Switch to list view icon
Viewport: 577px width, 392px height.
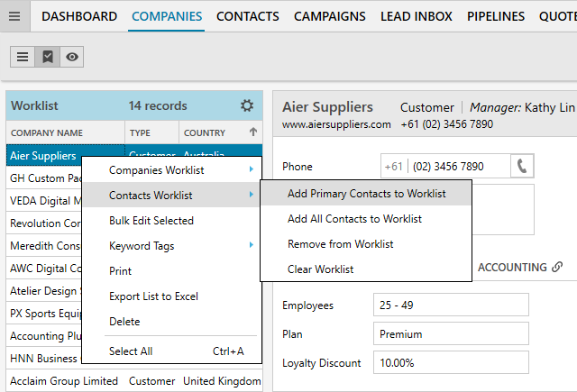point(23,56)
